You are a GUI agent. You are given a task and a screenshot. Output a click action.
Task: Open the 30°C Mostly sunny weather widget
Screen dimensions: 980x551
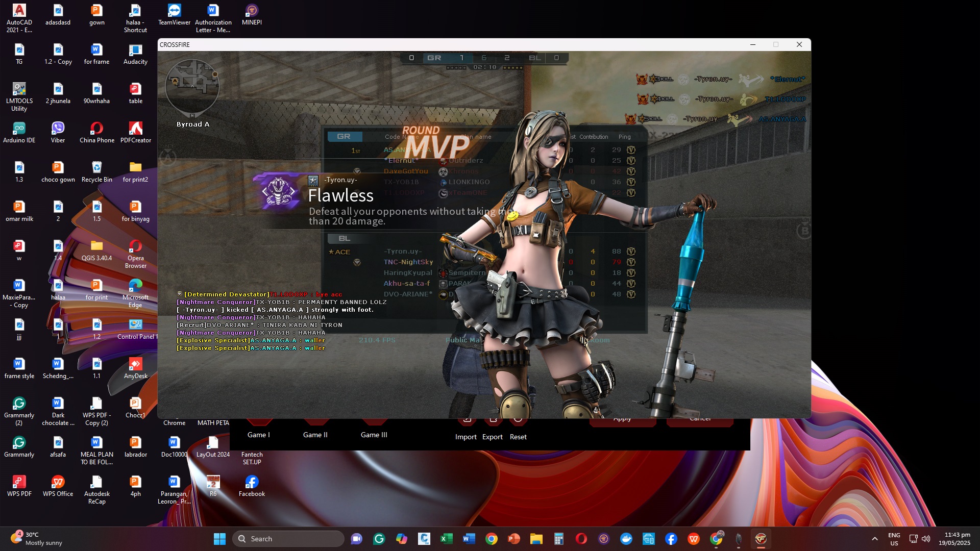click(37, 539)
